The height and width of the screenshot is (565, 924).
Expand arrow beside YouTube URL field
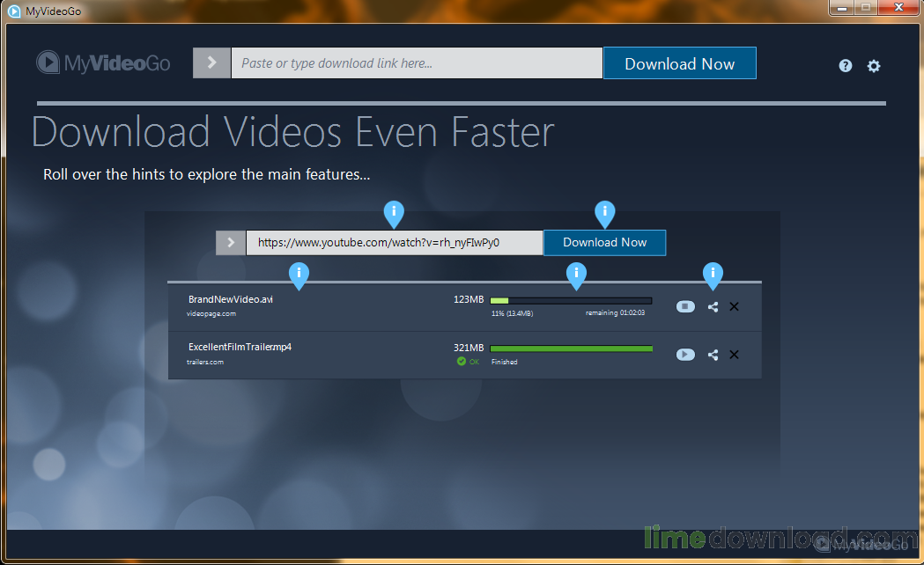tap(231, 243)
